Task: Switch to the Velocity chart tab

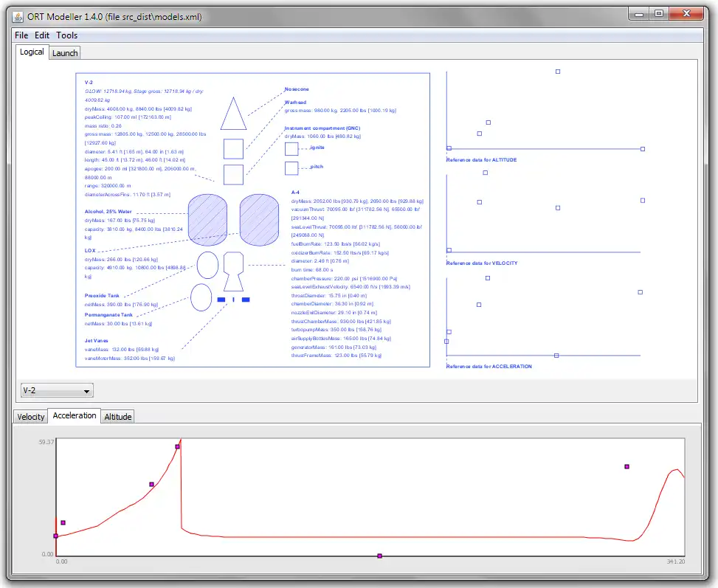Action: coord(31,417)
